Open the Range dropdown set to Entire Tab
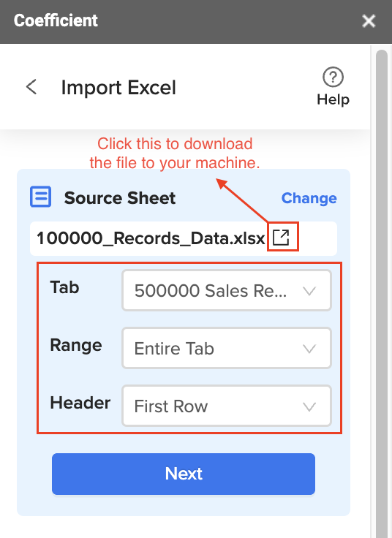The image size is (392, 538). coord(227,348)
